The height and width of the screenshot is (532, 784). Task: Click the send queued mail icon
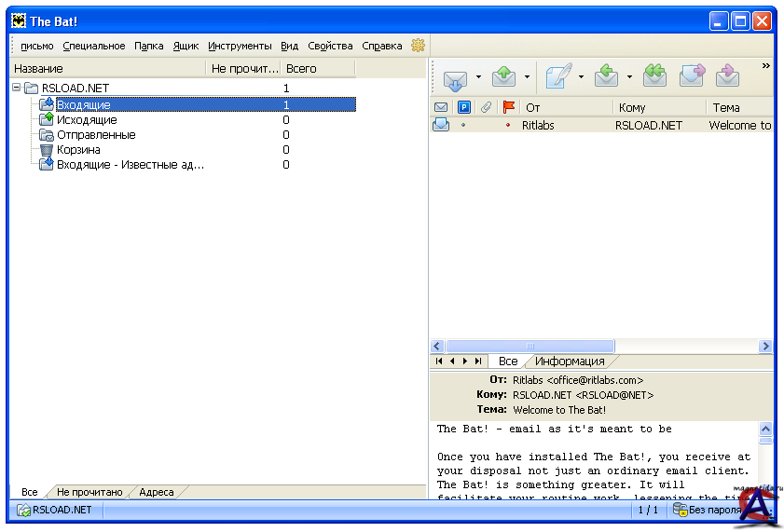pyautogui.click(x=504, y=77)
